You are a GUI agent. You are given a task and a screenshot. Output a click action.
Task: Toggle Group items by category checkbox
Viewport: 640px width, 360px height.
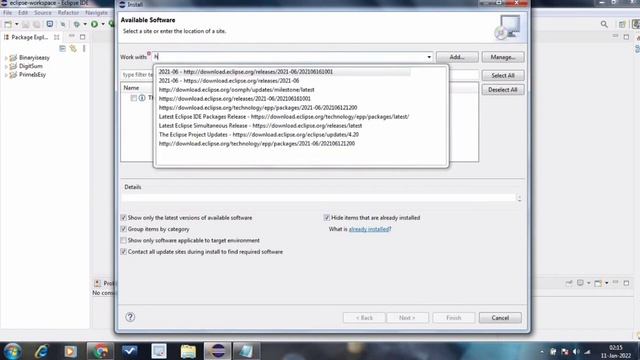point(124,229)
